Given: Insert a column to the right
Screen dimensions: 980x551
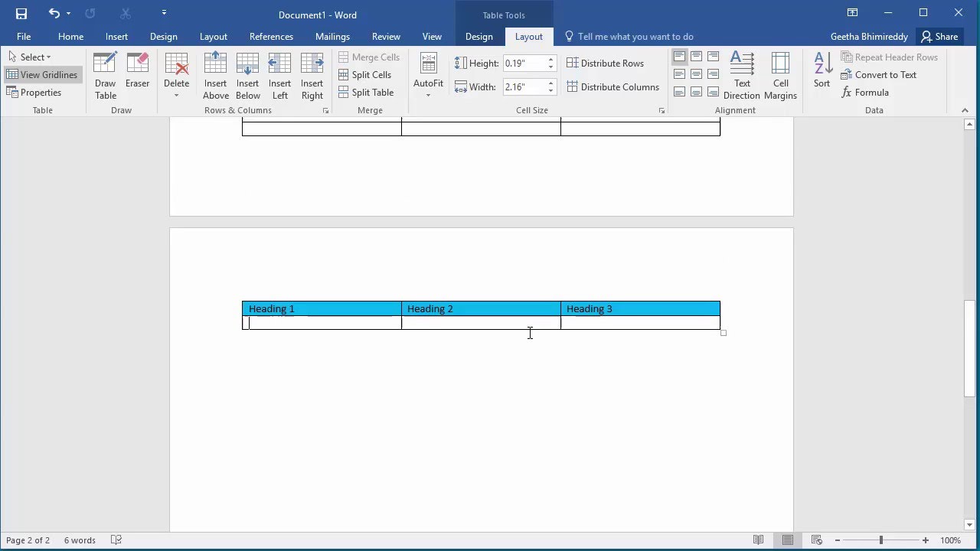Looking at the screenshot, I should point(312,76).
